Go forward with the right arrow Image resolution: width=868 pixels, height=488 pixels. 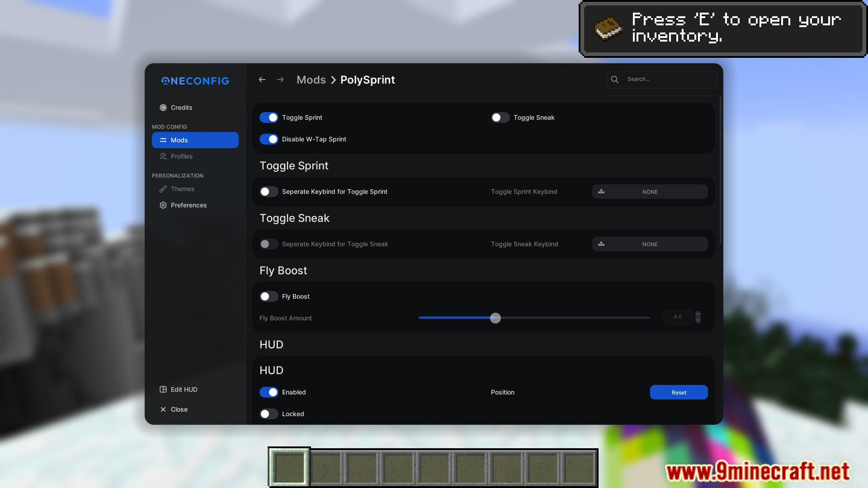[280, 80]
